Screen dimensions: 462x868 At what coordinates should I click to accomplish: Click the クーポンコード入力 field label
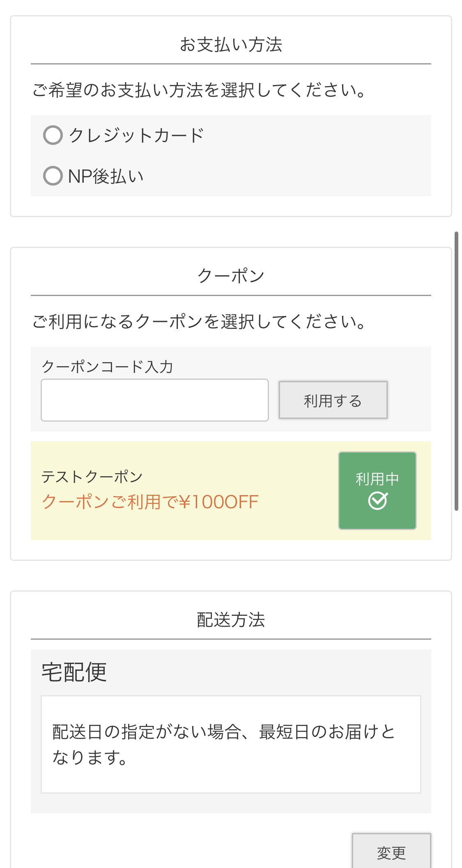point(107,367)
